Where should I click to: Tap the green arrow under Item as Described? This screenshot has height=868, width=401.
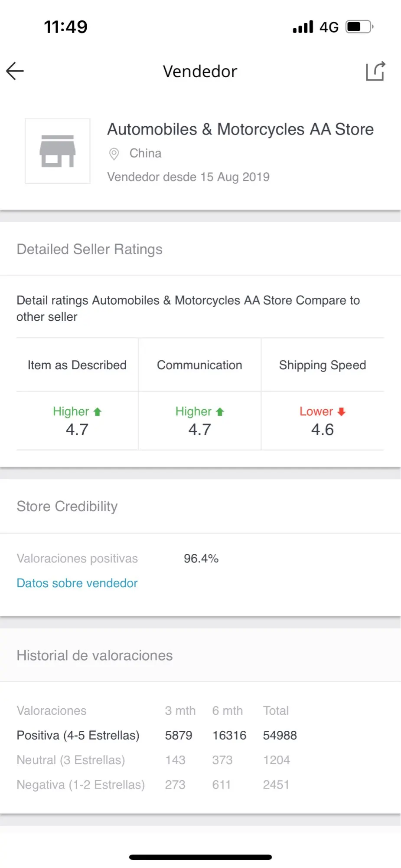98,412
